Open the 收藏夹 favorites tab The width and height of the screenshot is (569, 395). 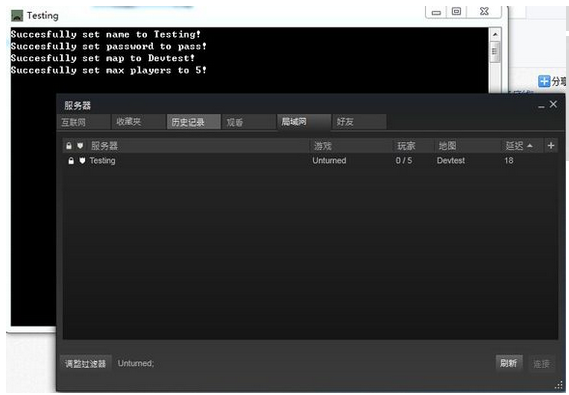139,122
